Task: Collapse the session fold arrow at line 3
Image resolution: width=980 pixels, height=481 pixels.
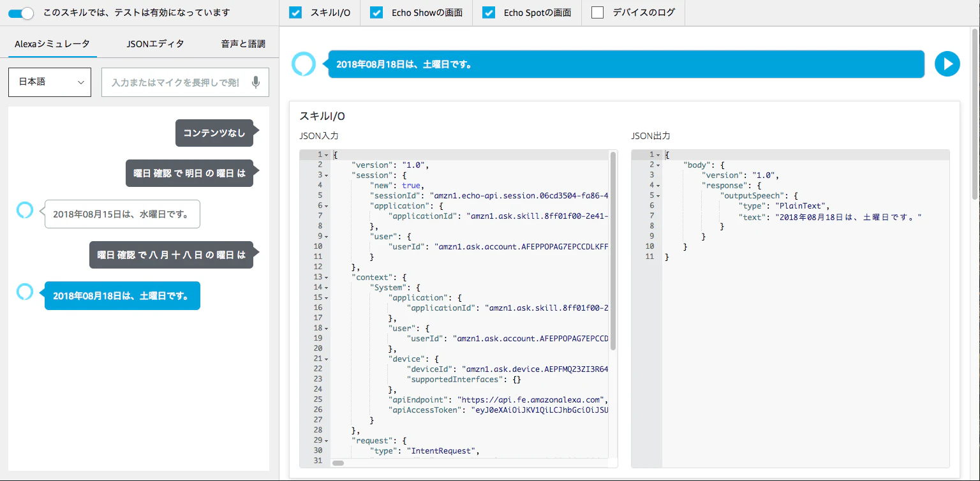Action: [326, 175]
